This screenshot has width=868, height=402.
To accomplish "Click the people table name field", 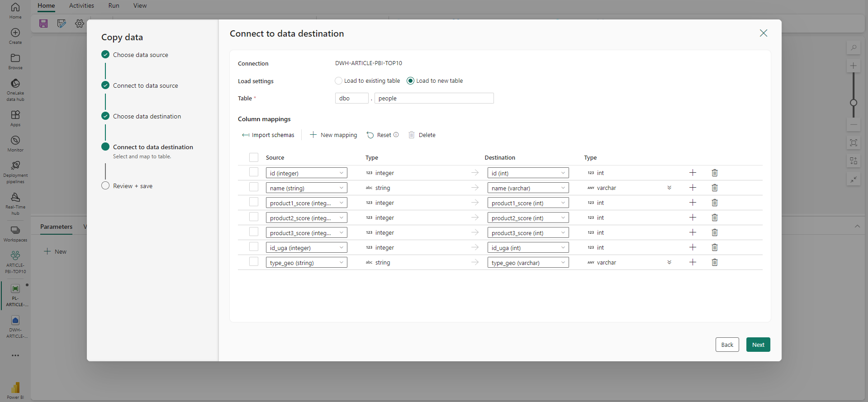I will [434, 98].
